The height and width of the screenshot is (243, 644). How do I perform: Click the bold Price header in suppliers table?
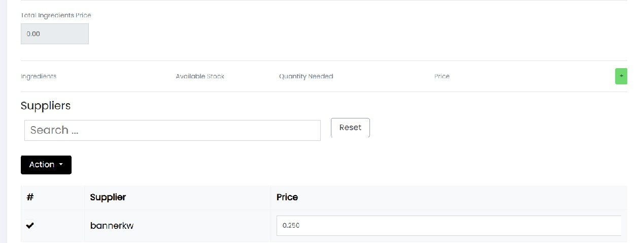point(287,197)
